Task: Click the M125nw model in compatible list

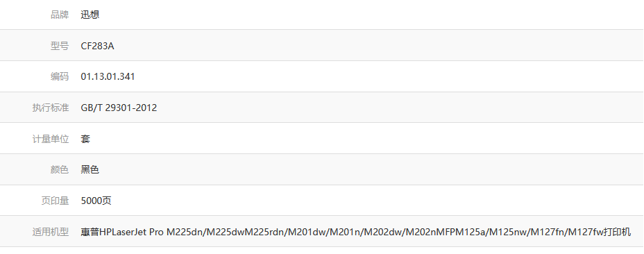Action: (x=509, y=232)
